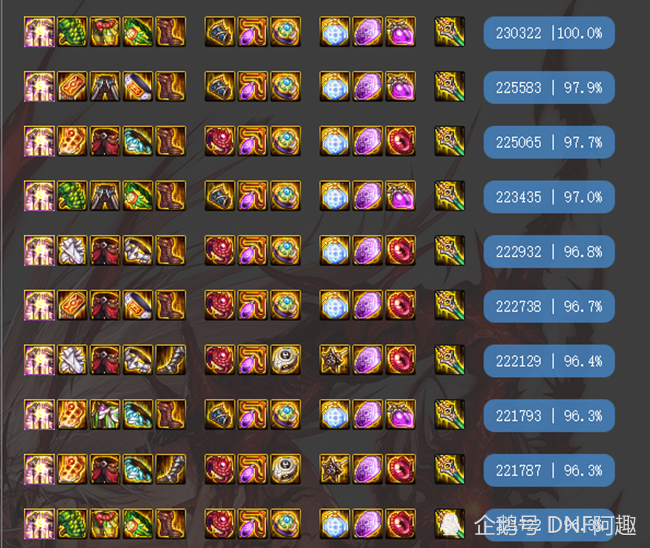Click green scale armor icon in top row

(x=72, y=32)
